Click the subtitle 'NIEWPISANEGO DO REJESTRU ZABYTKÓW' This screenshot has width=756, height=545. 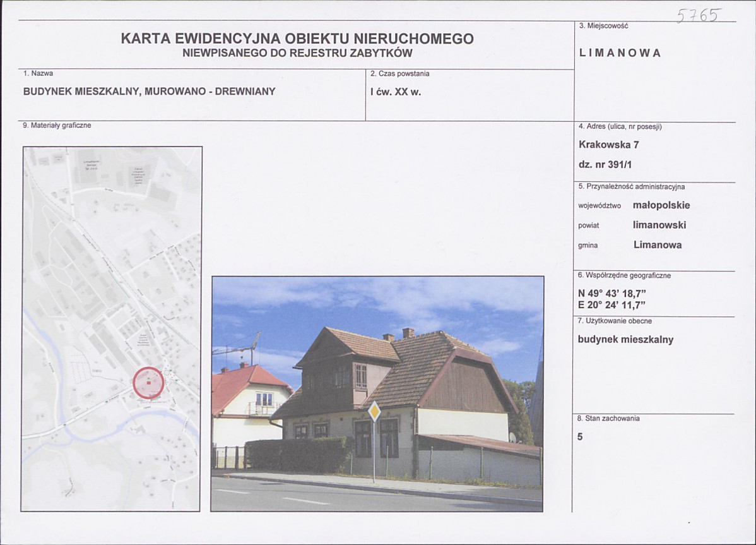coord(297,54)
